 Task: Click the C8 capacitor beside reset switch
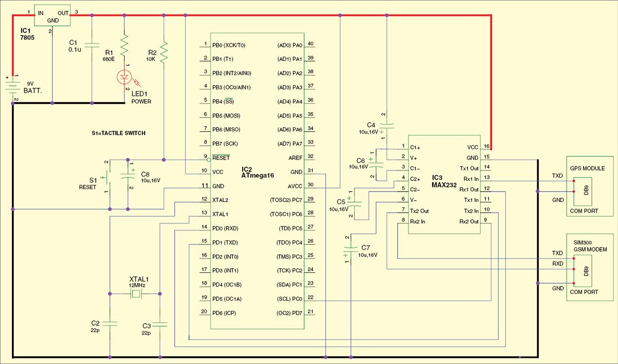[x=127, y=176]
